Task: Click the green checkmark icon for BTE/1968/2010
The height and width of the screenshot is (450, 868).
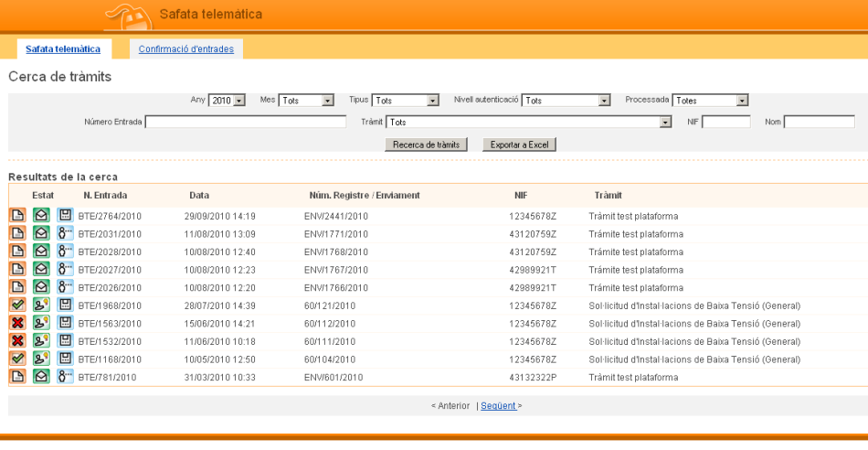Action: pos(17,305)
